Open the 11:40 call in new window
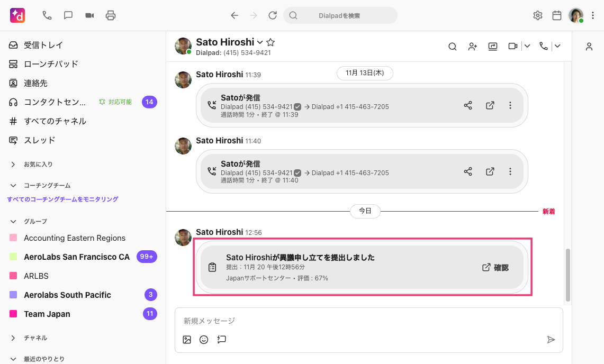604x364 pixels. click(490, 172)
